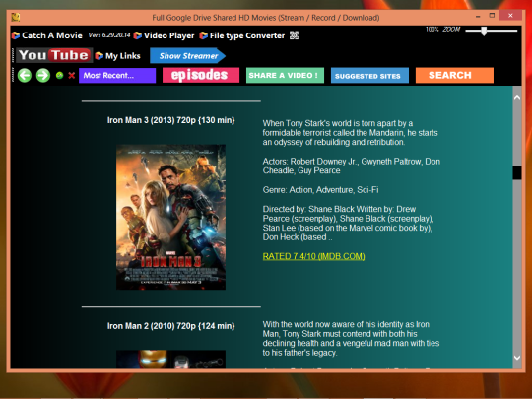Viewport: 532px width, 399px height.
Task: Open the Video Player menu item
Action: point(164,35)
